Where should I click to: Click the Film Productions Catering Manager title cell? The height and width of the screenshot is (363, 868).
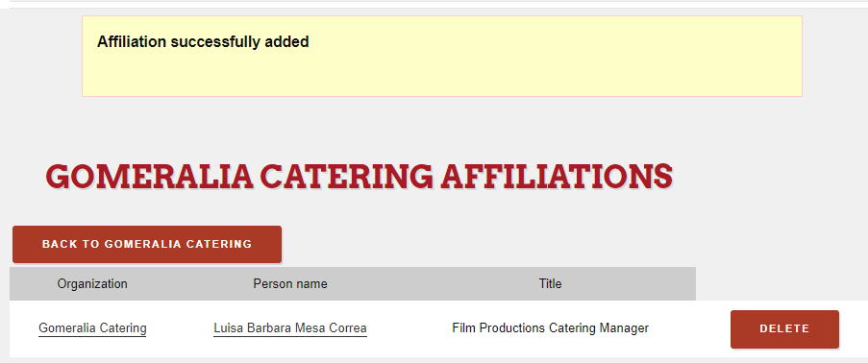pyautogui.click(x=550, y=328)
